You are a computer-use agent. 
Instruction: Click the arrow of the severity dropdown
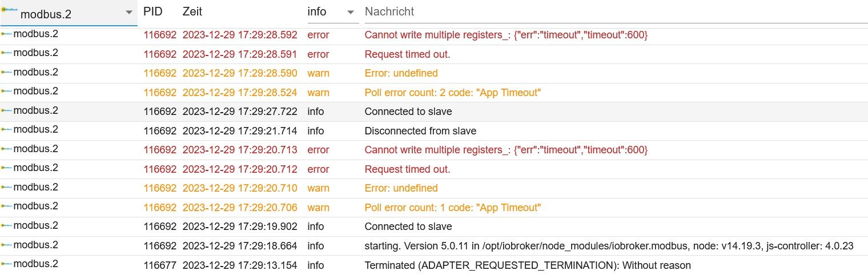[351, 12]
